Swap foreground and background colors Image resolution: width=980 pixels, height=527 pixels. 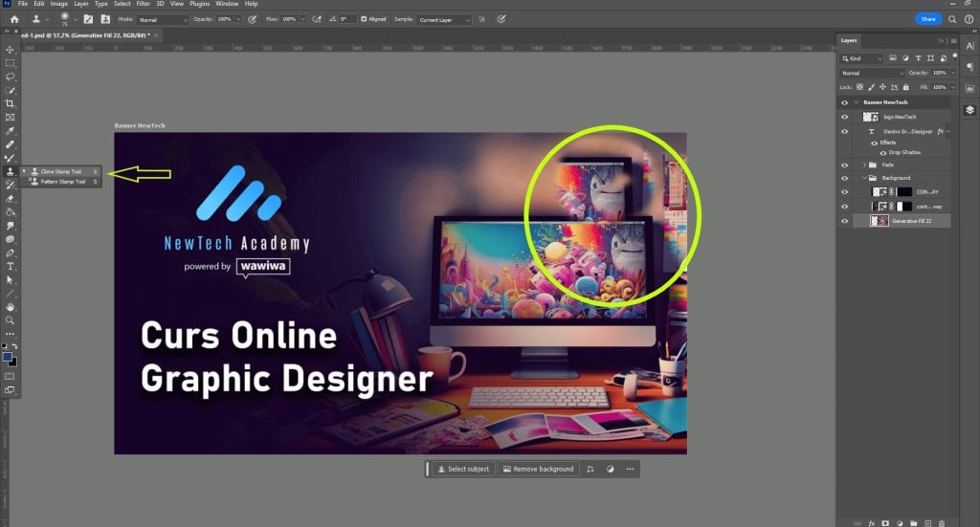[15, 345]
